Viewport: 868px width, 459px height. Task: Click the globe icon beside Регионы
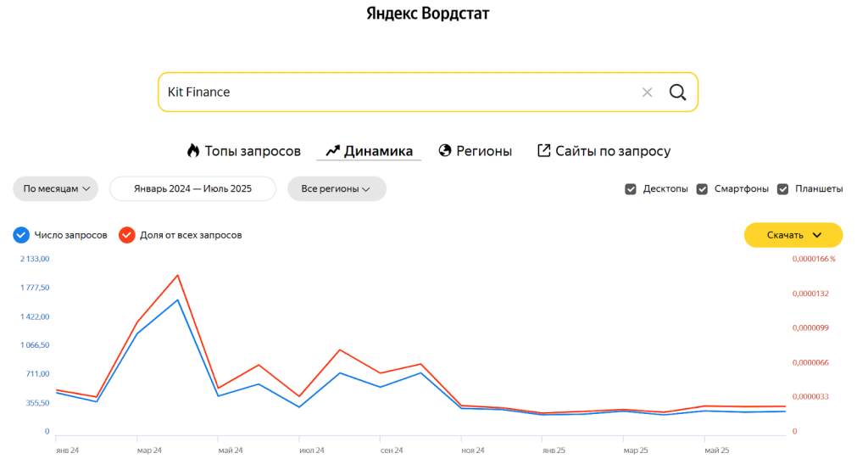pos(445,151)
